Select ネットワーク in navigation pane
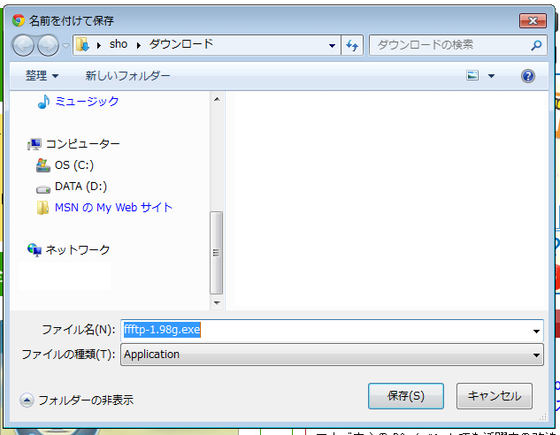Image resolution: width=560 pixels, height=435 pixels. click(69, 250)
